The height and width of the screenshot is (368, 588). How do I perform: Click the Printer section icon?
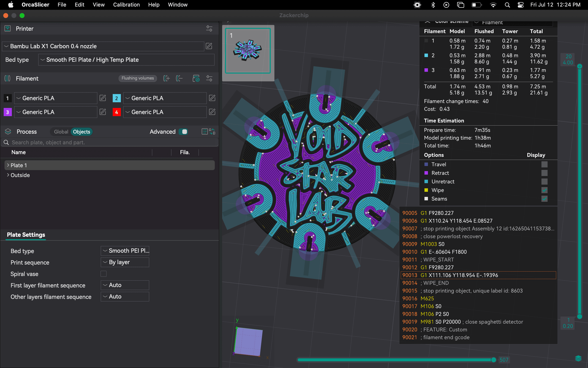pyautogui.click(x=8, y=28)
